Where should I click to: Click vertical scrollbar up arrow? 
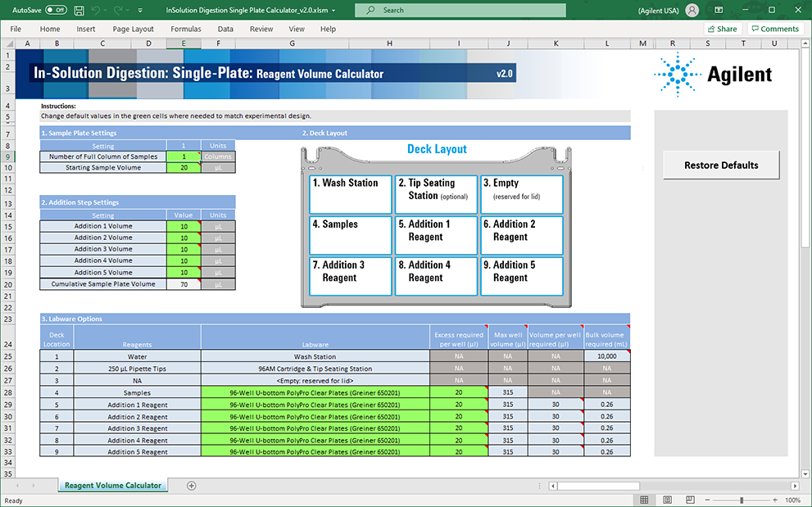805,44
